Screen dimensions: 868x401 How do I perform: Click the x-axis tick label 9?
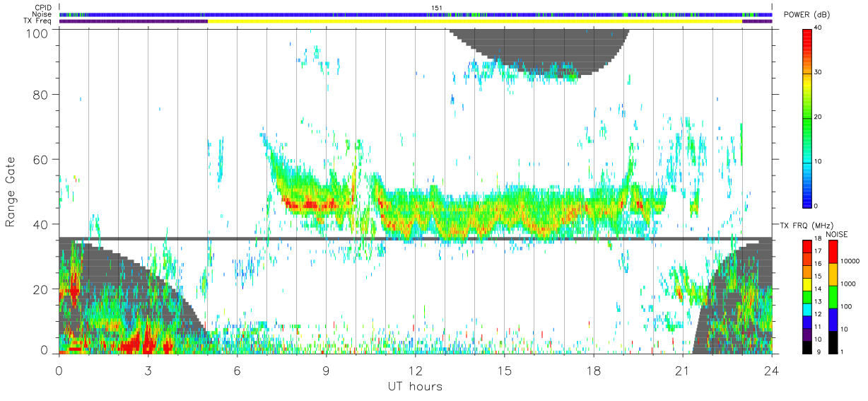(x=326, y=370)
